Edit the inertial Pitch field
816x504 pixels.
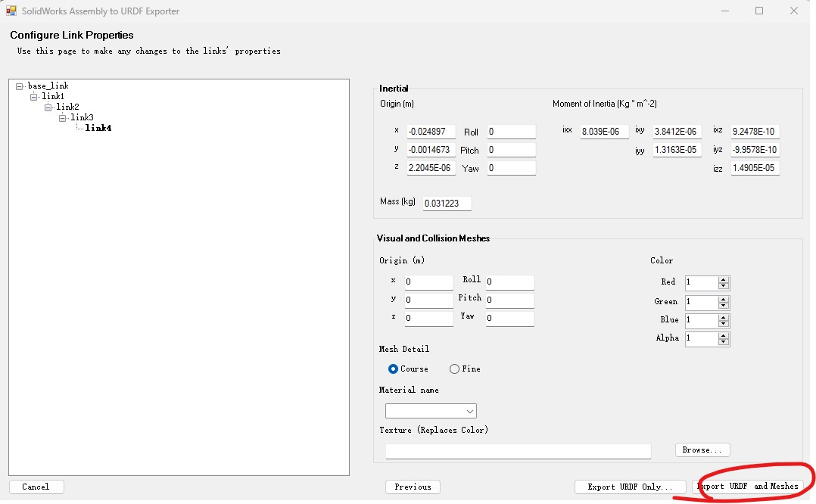pos(511,150)
